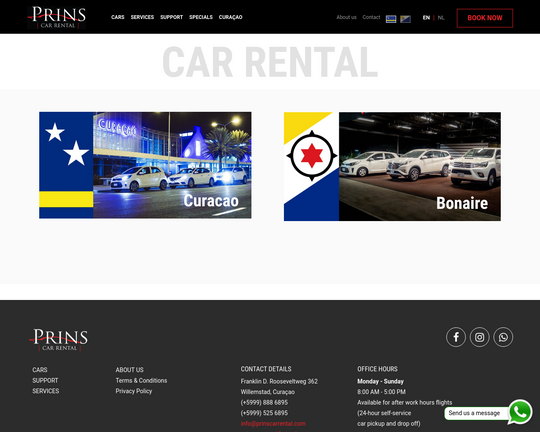This screenshot has height=432, width=540.
Task: Open the Privacy Policy footer link
Action: pyautogui.click(x=134, y=391)
